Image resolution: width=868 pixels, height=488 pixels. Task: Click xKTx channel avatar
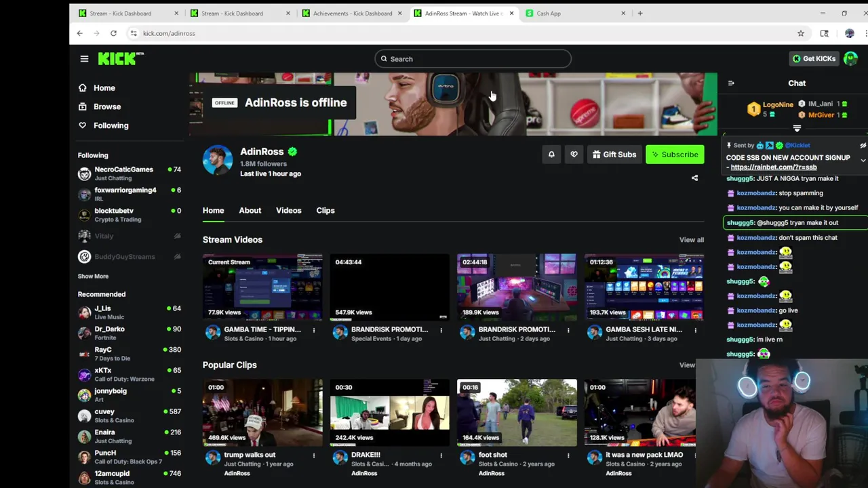[x=84, y=374]
